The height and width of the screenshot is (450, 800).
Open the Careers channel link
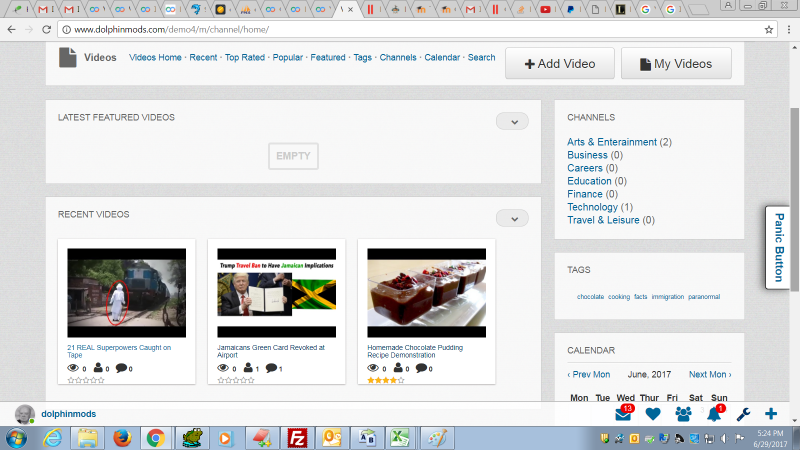tap(585, 168)
